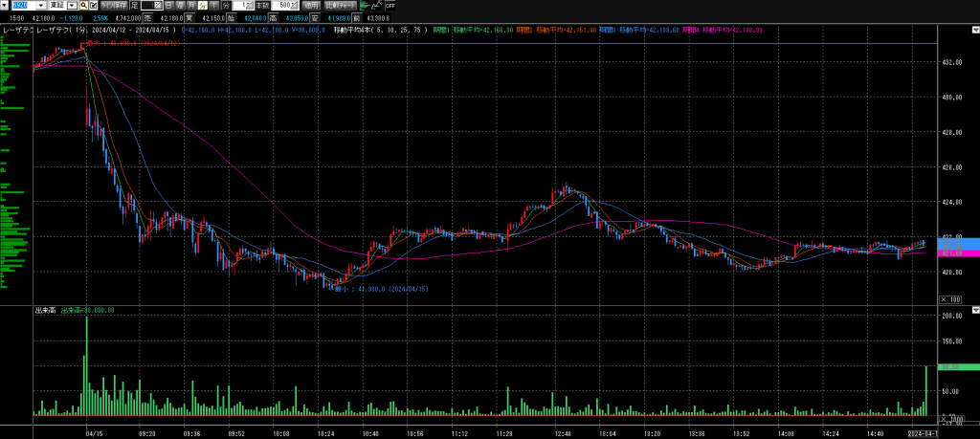Click the 買 (buy) price label
Screen dimensions: 980x439
189,17
